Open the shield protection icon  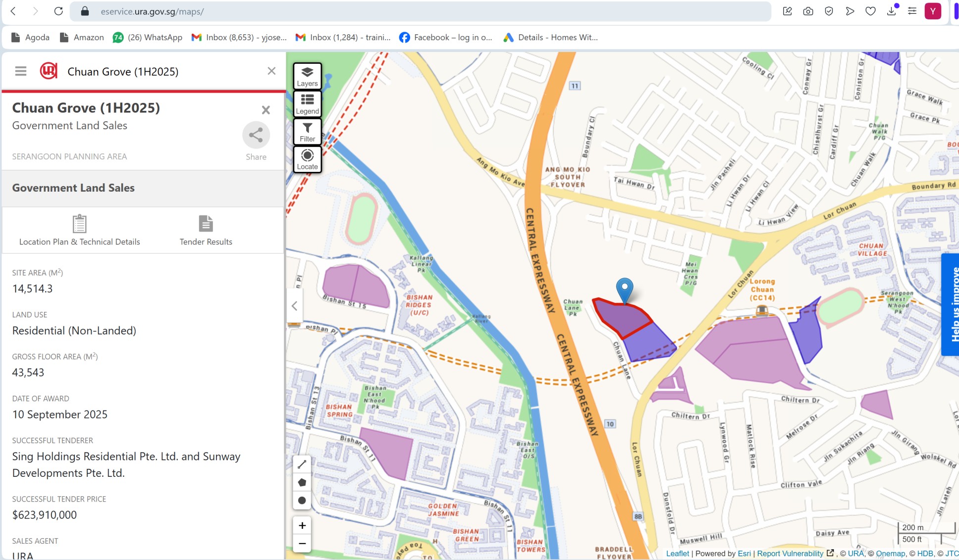[829, 11]
